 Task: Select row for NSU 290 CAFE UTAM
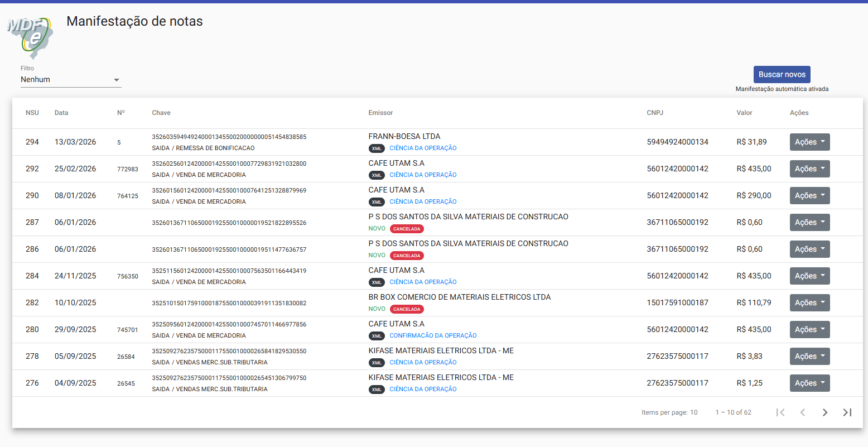click(437, 196)
